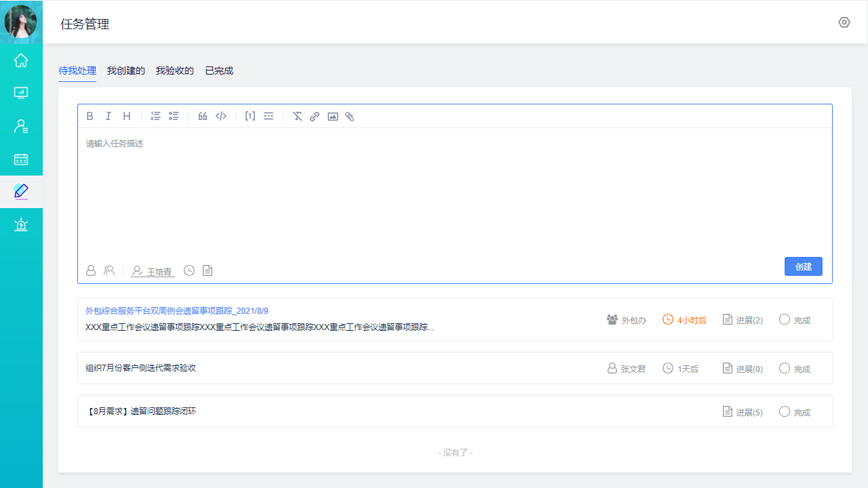
Task: Switch to the 已完成 tab
Action: (x=218, y=70)
